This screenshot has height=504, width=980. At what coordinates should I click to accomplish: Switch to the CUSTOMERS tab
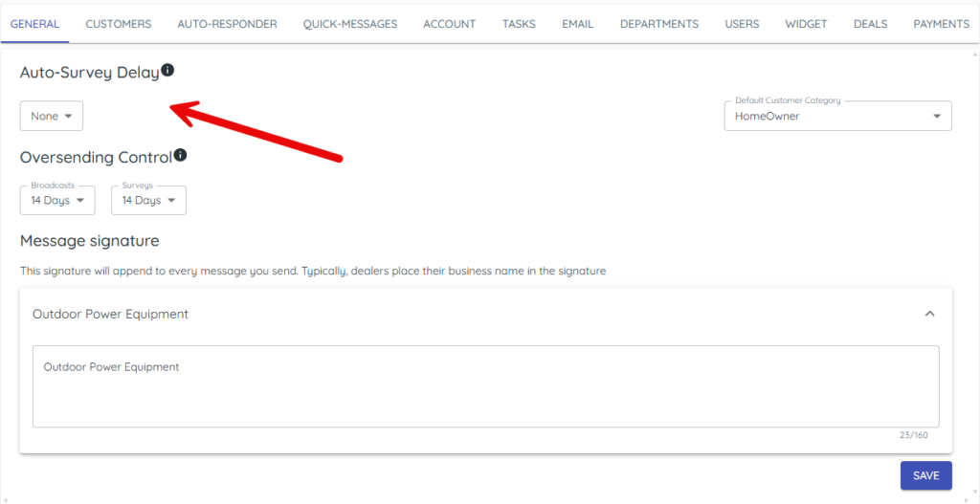[x=119, y=24]
